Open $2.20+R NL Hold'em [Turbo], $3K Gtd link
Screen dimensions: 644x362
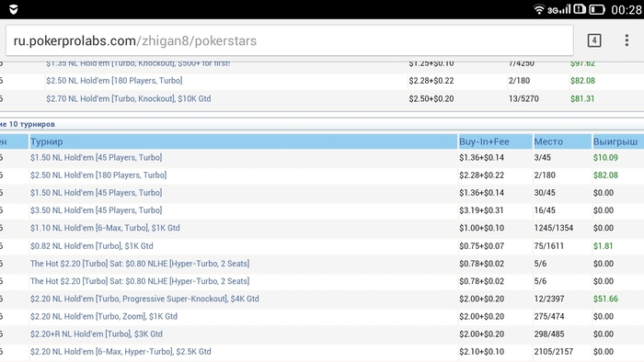click(x=96, y=334)
